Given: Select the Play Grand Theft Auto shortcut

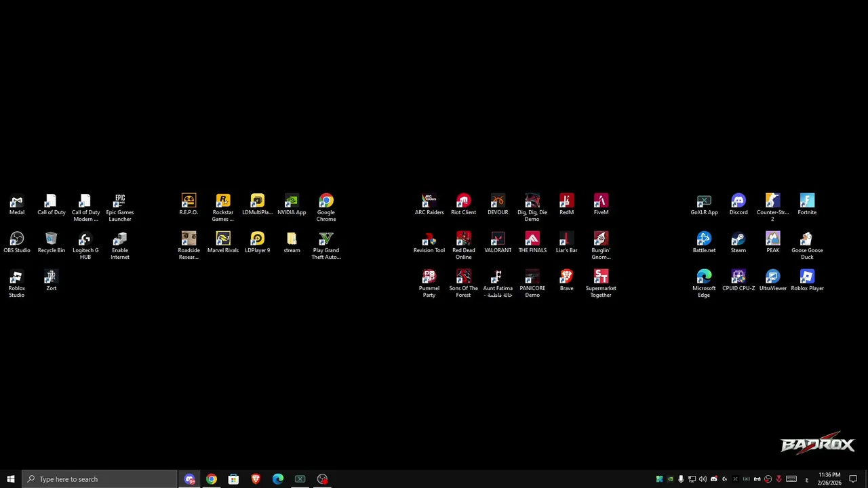Looking at the screenshot, I should pyautogui.click(x=326, y=246).
